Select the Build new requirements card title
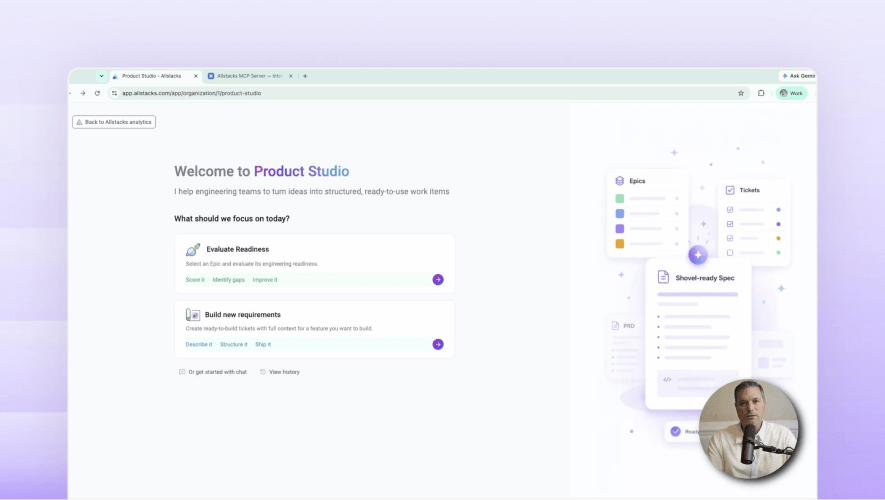885x500 pixels. (243, 315)
